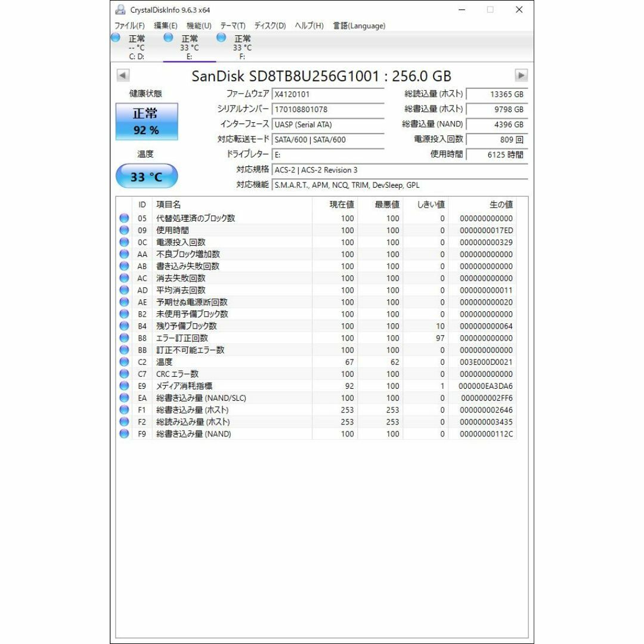Viewport: 644px width, 644px height.
Task: Open the 言語(Language) menu
Action: (359, 26)
